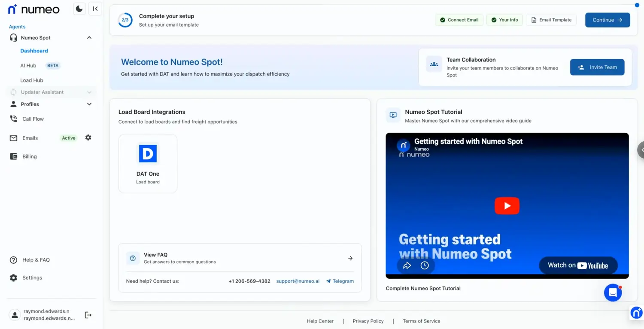Click the Connect Email completed step
The image size is (644, 329).
pos(459,20)
